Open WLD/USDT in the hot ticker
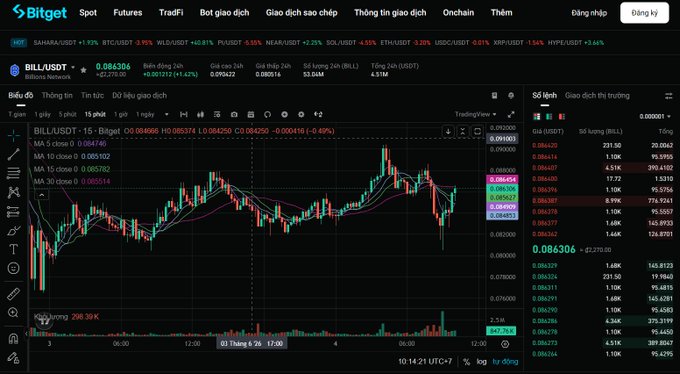Image resolution: width=680 pixels, height=374 pixels. point(185,43)
